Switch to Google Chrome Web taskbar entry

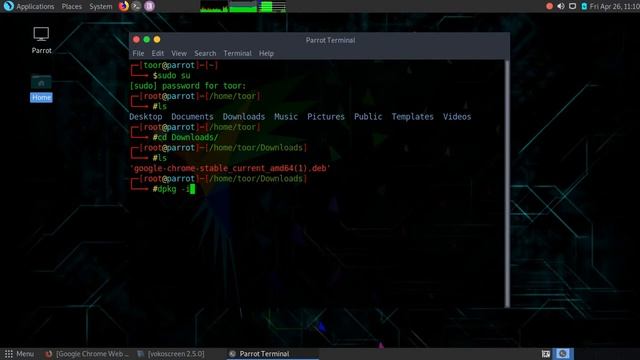tap(87, 354)
